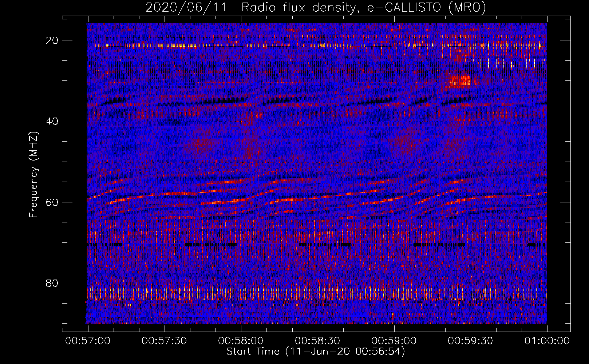Click the frequency tick label '40'
Viewport: 589px width, 364px height.
click(52, 121)
